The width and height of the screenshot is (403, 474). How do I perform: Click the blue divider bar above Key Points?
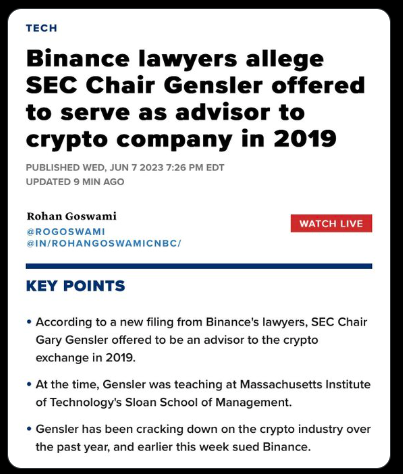pos(199,266)
